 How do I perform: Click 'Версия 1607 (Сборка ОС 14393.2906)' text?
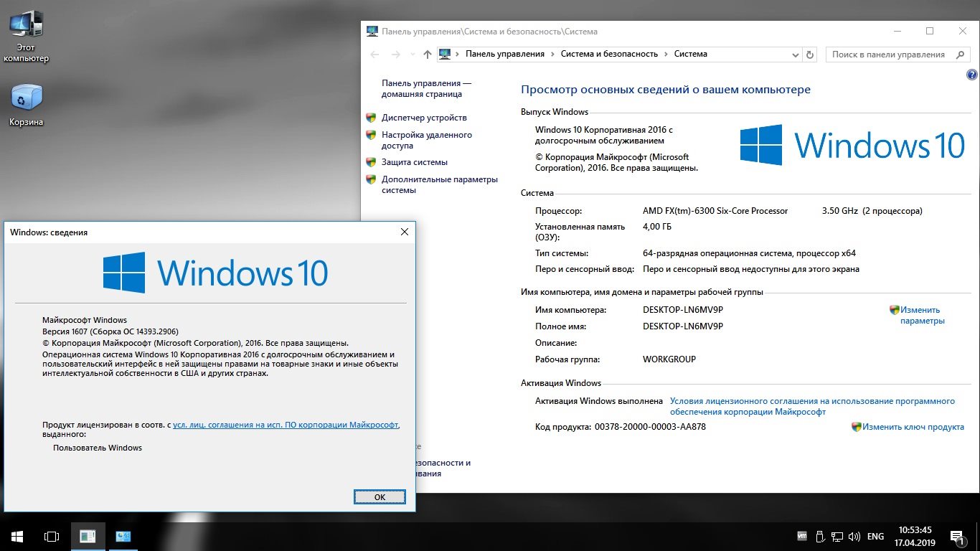tap(110, 331)
